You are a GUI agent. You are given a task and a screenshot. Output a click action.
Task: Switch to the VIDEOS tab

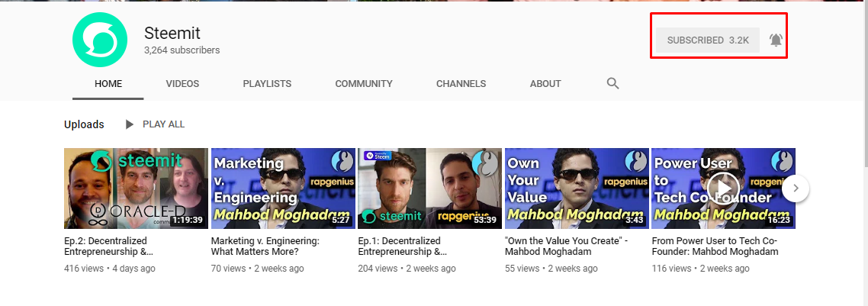pos(182,84)
